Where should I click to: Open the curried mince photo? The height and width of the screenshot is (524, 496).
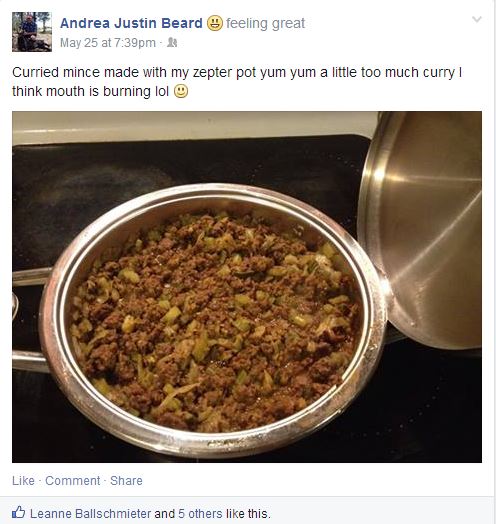point(247,287)
